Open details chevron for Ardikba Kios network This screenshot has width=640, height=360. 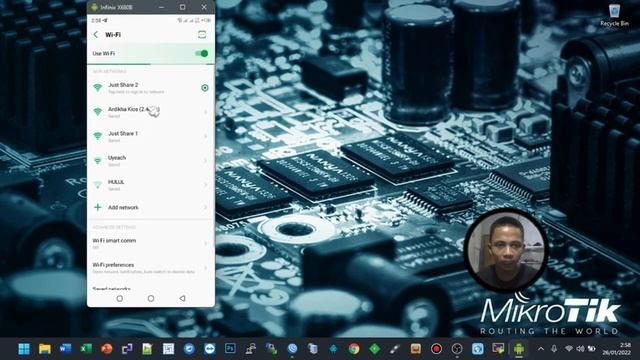205,112
